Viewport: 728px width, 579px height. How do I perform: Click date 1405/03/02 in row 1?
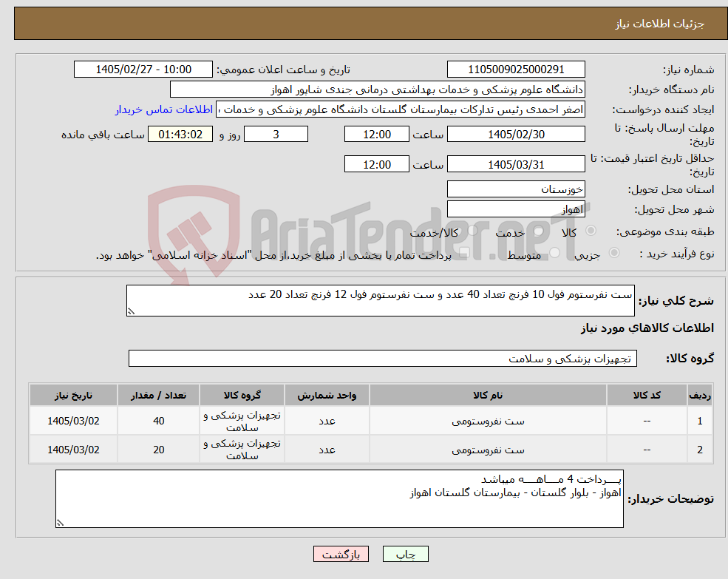point(73,421)
